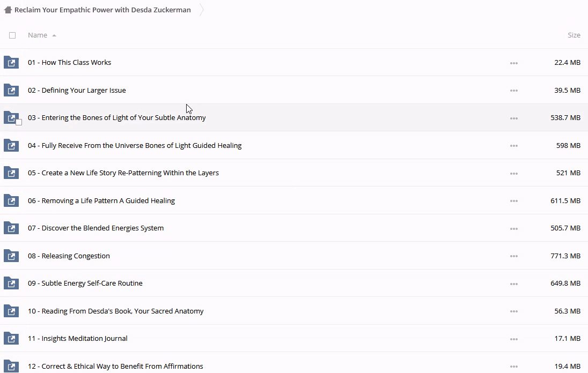
Task: Click the folder icon for 11 - Insights Meditation Journal
Action: (11, 339)
